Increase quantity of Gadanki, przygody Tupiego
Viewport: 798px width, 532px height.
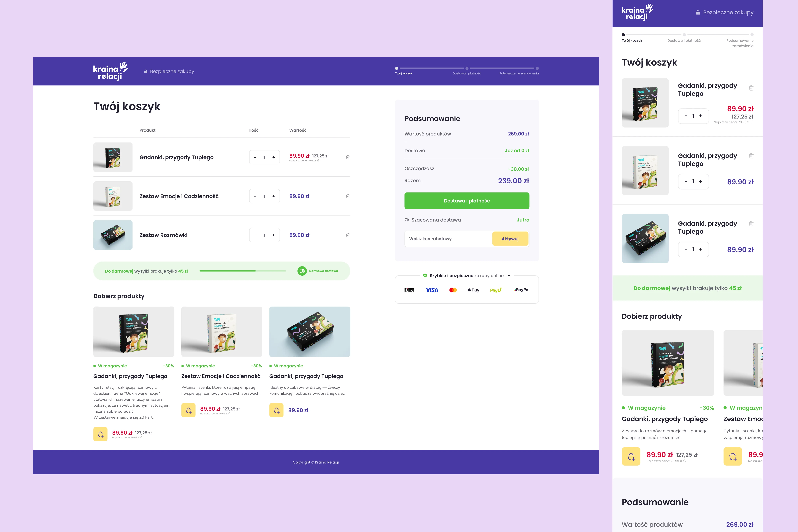[273, 157]
